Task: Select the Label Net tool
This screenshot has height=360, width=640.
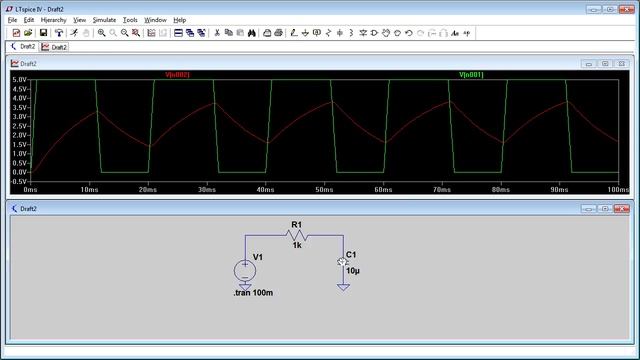Action: click(317, 33)
